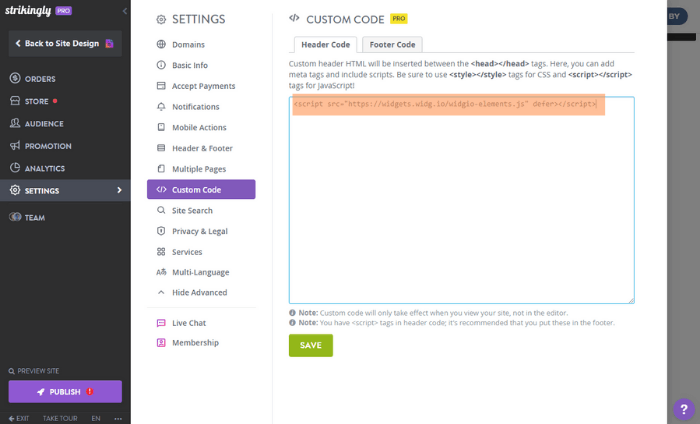Click the Multi-Language translate icon
The image size is (700, 424).
coord(161,272)
